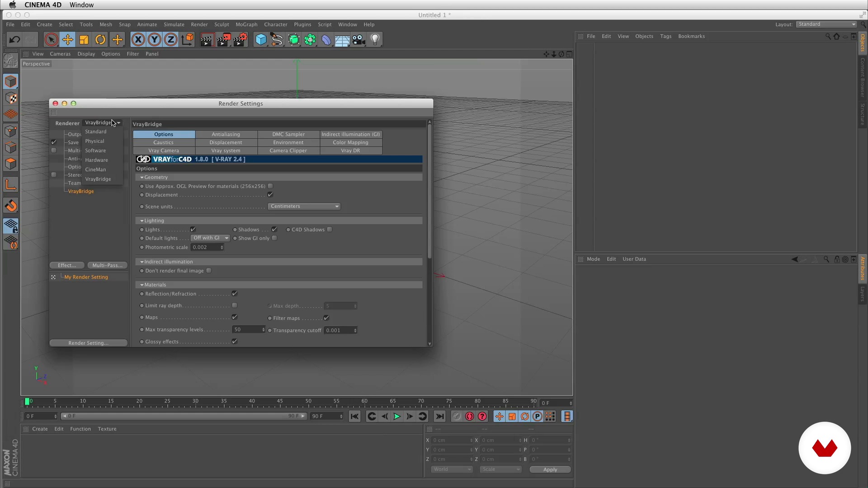Collapse the Geometry section

click(x=142, y=178)
